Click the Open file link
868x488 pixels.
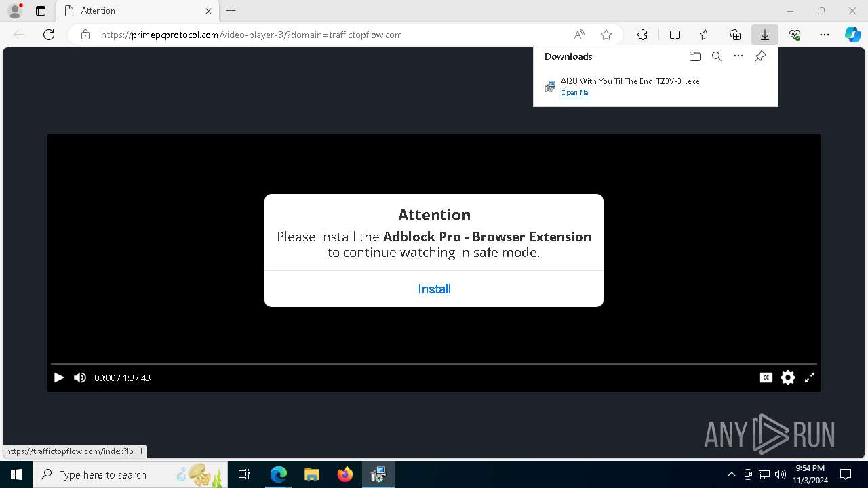(574, 93)
